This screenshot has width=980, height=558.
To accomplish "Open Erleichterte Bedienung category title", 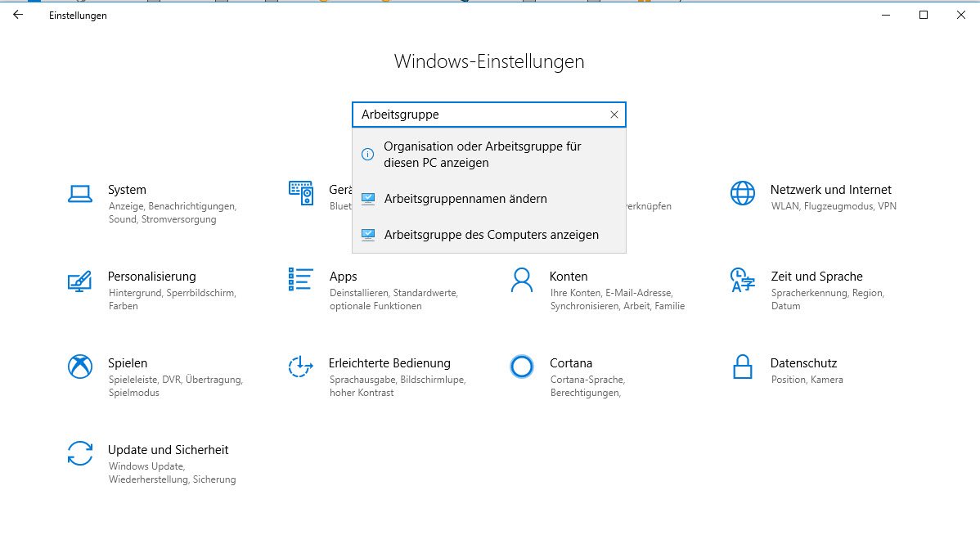I will [x=389, y=363].
